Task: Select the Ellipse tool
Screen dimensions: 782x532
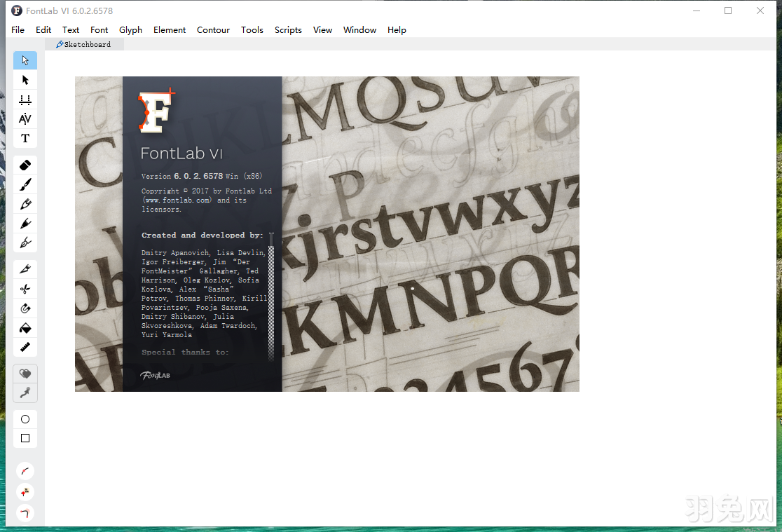Action: (x=25, y=418)
